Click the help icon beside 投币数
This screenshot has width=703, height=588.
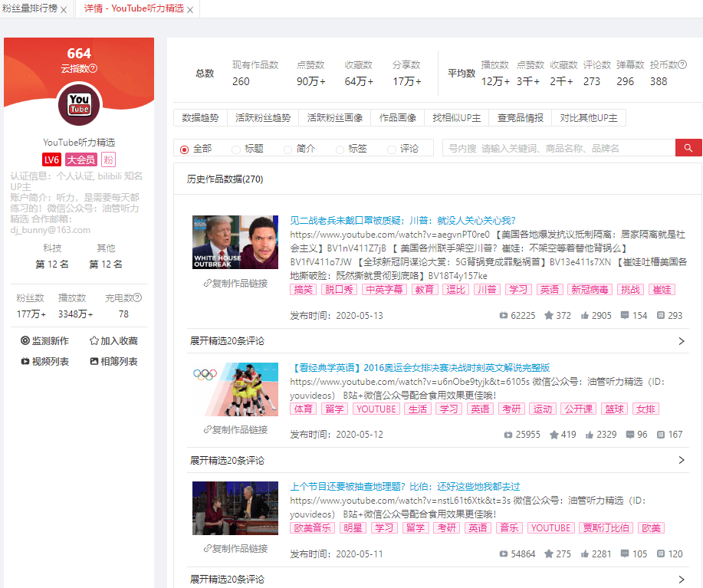click(682, 64)
